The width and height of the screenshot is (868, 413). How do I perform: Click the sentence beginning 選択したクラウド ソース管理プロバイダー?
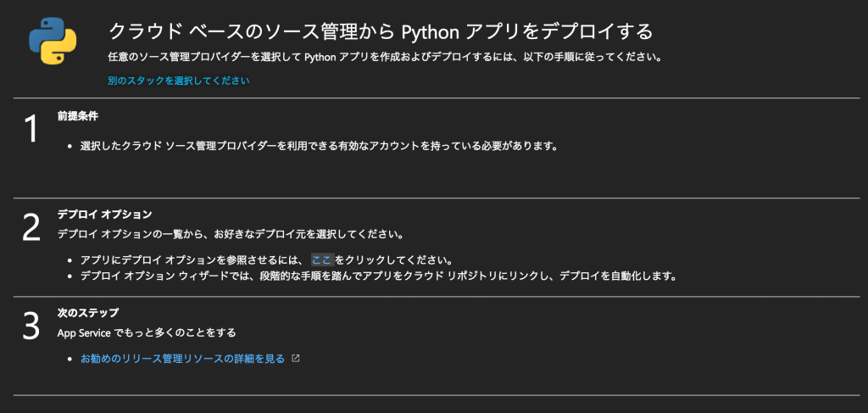click(318, 147)
